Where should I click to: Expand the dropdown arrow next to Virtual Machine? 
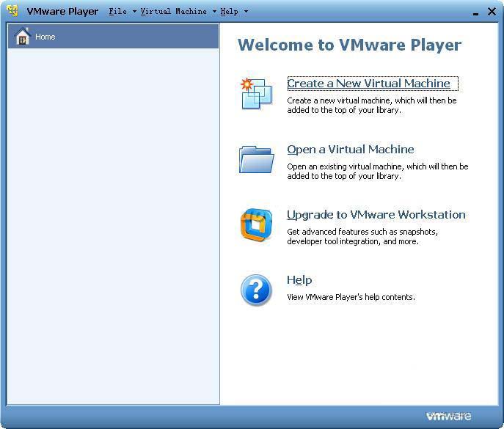click(214, 12)
